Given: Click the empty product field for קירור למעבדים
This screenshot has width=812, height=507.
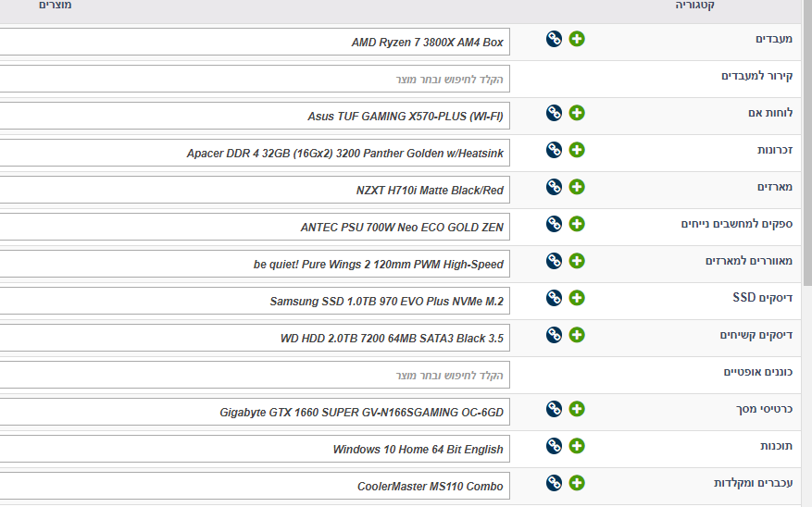Looking at the screenshot, I should pos(255,79).
